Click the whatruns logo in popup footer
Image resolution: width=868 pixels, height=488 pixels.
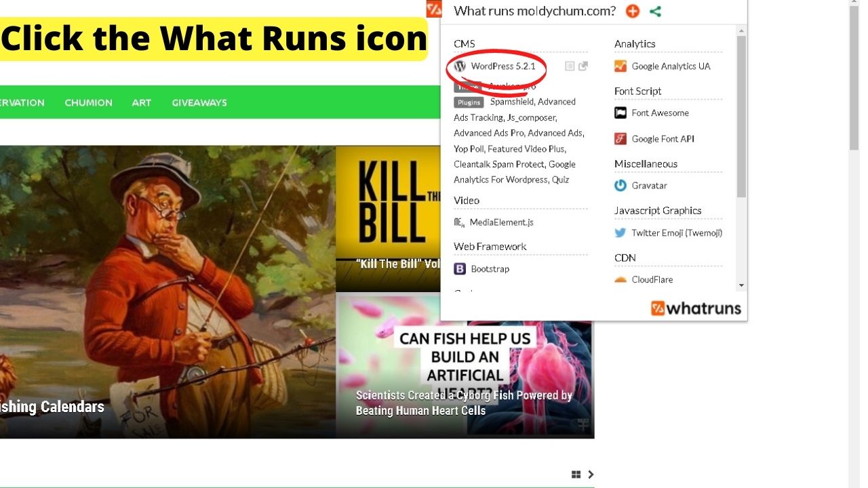click(696, 308)
